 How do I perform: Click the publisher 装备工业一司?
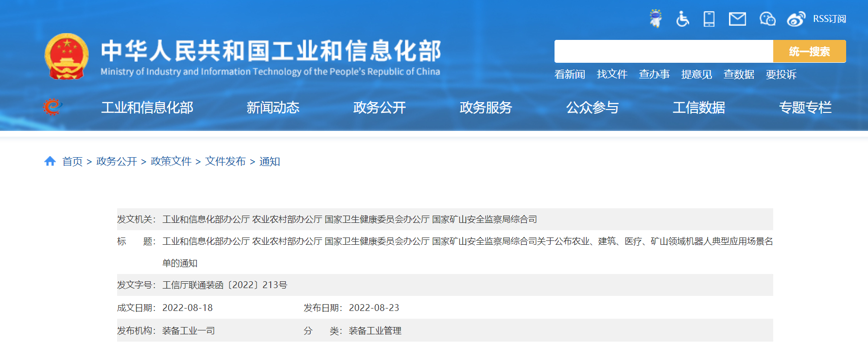pos(189,331)
